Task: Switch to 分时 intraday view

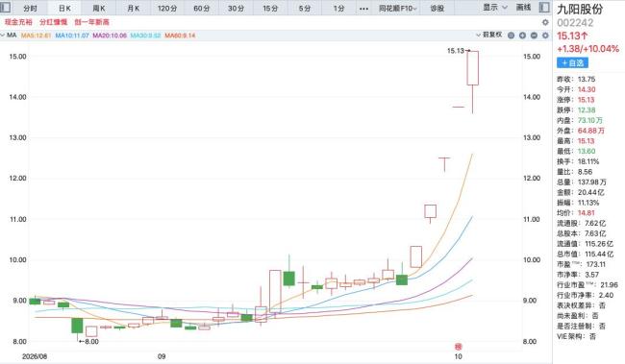Action: click(x=31, y=8)
